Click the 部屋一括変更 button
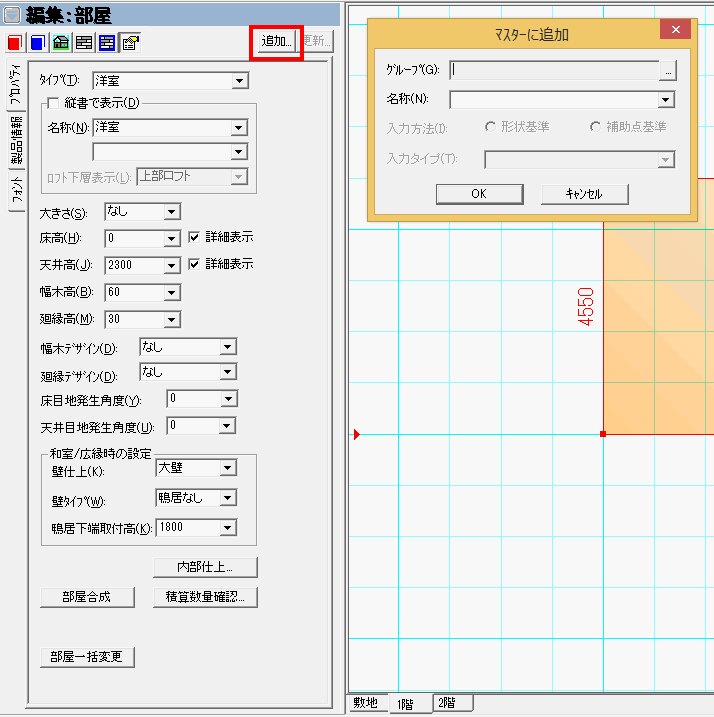The height and width of the screenshot is (717, 714). (87, 657)
